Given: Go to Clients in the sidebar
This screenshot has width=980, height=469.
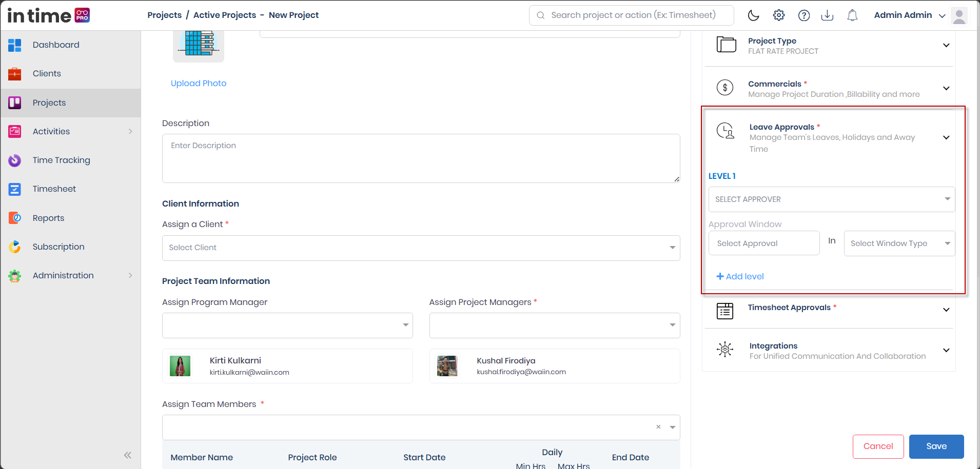Looking at the screenshot, I should (70, 74).
